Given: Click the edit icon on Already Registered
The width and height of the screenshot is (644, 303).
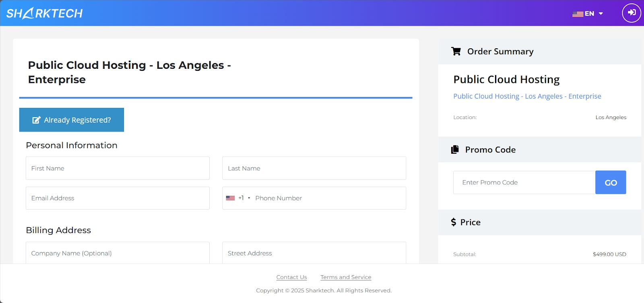Looking at the screenshot, I should 36,120.
